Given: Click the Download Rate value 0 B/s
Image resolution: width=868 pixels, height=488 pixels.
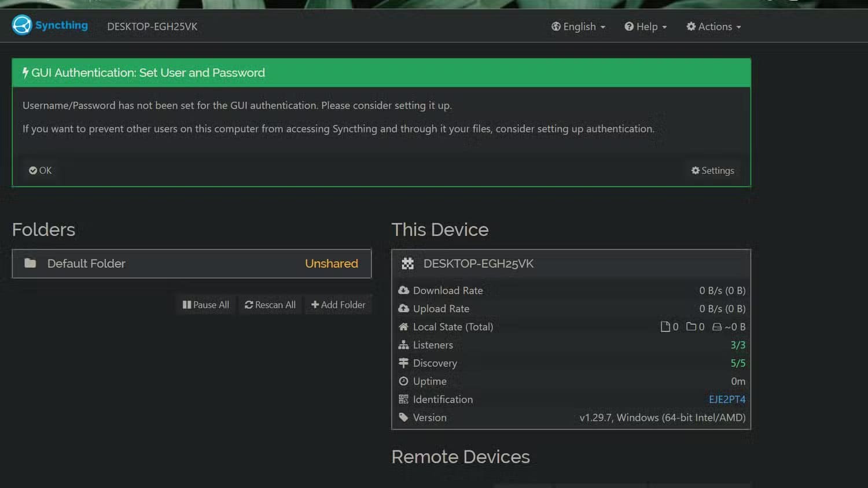Looking at the screenshot, I should (722, 290).
